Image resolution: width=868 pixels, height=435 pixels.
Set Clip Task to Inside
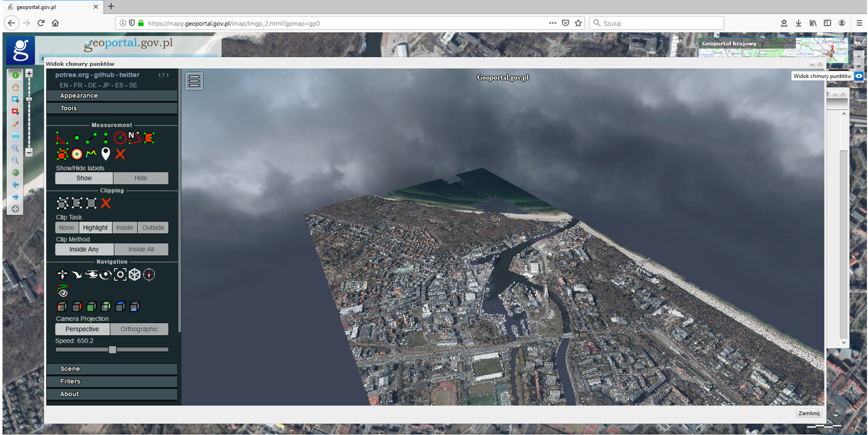coord(125,227)
